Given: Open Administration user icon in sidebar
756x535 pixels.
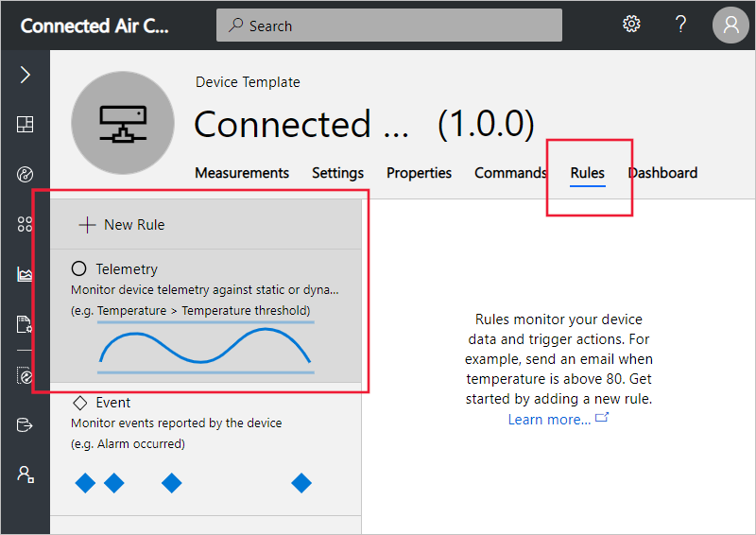Looking at the screenshot, I should (26, 475).
